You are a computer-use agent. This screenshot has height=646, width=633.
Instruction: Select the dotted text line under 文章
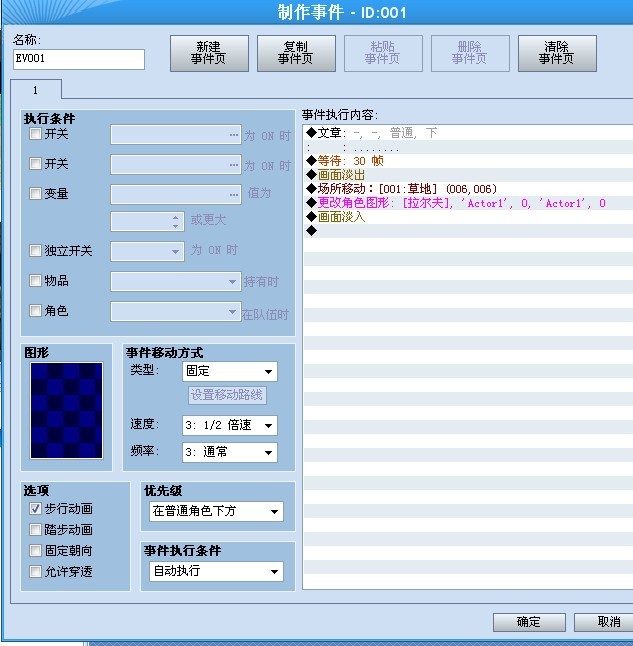[468, 147]
